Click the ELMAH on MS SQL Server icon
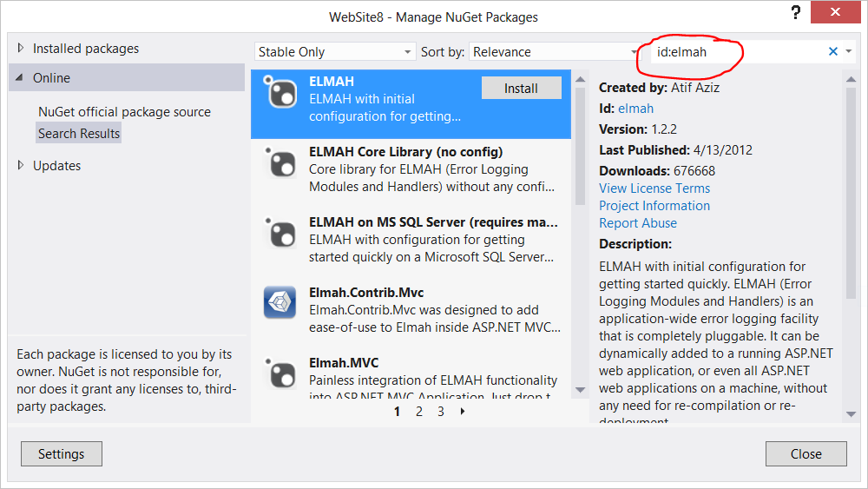Screen dimensions: 868x489 point(280,234)
